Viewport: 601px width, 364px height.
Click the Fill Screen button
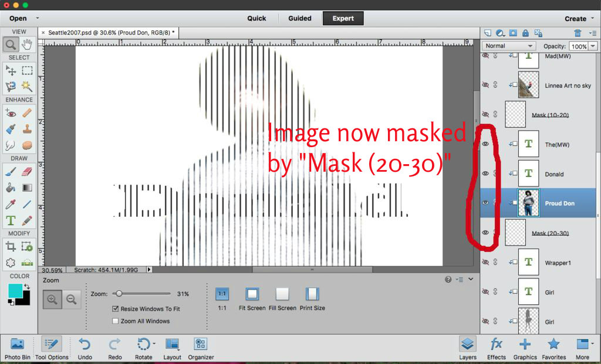282,299
